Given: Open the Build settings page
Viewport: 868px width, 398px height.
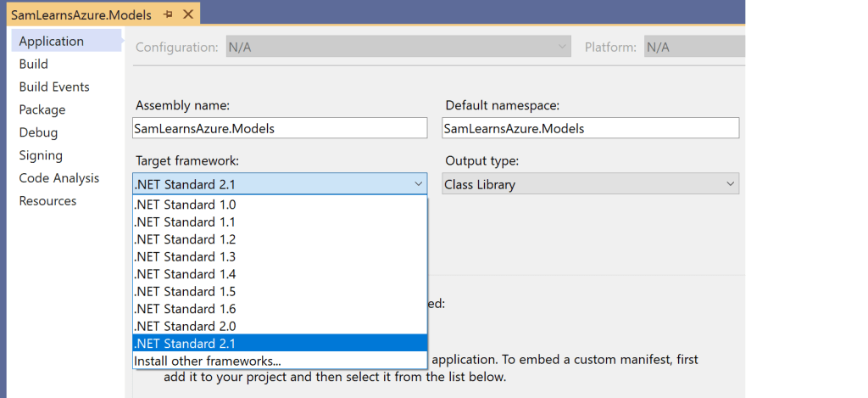Looking at the screenshot, I should pyautogui.click(x=34, y=64).
